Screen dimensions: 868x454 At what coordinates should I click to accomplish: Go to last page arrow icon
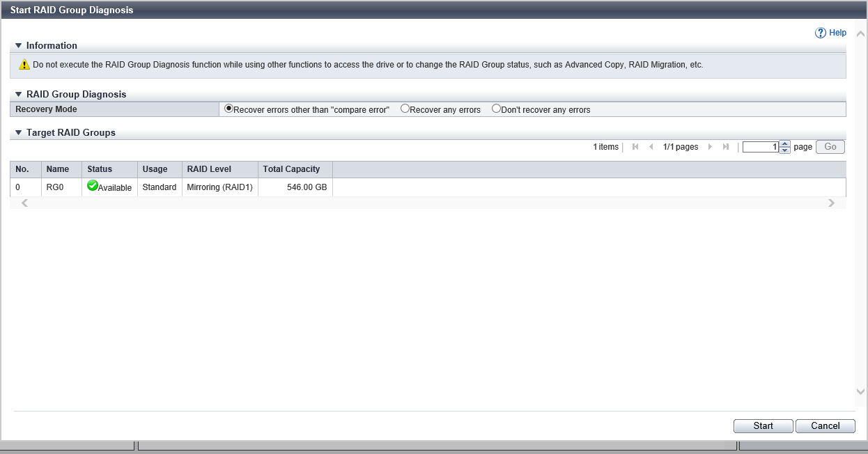(726, 147)
